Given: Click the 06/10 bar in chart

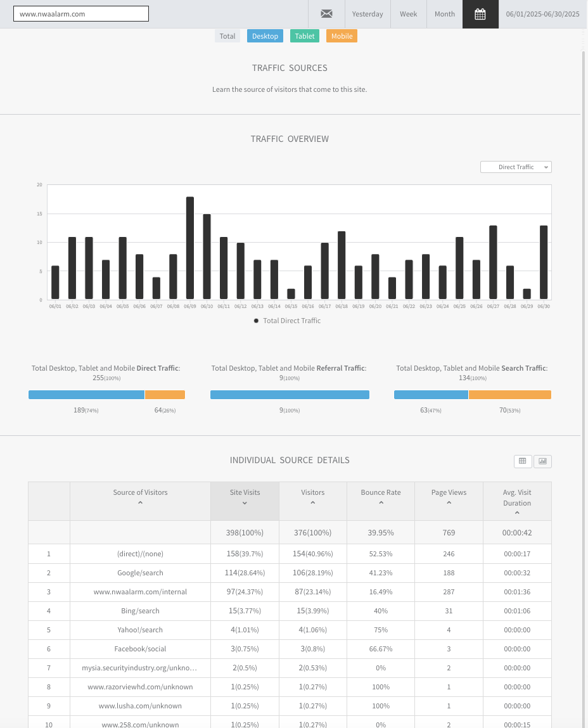Looking at the screenshot, I should click(207, 256).
